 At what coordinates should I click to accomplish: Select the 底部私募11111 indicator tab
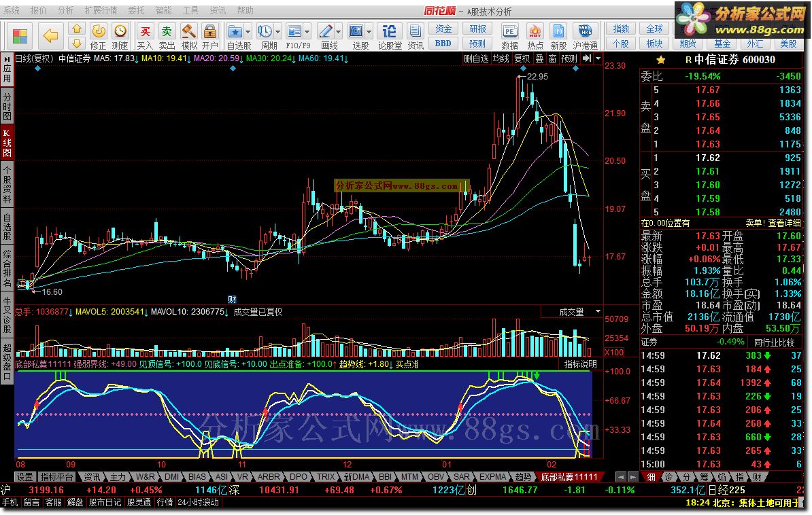[x=569, y=477]
